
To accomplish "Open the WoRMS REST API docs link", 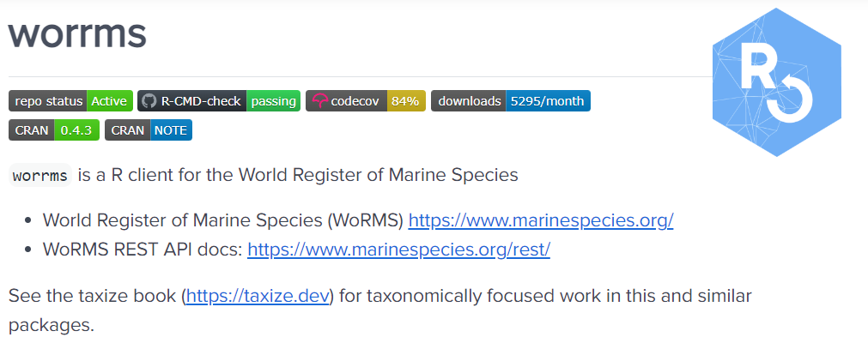I will tap(398, 250).
